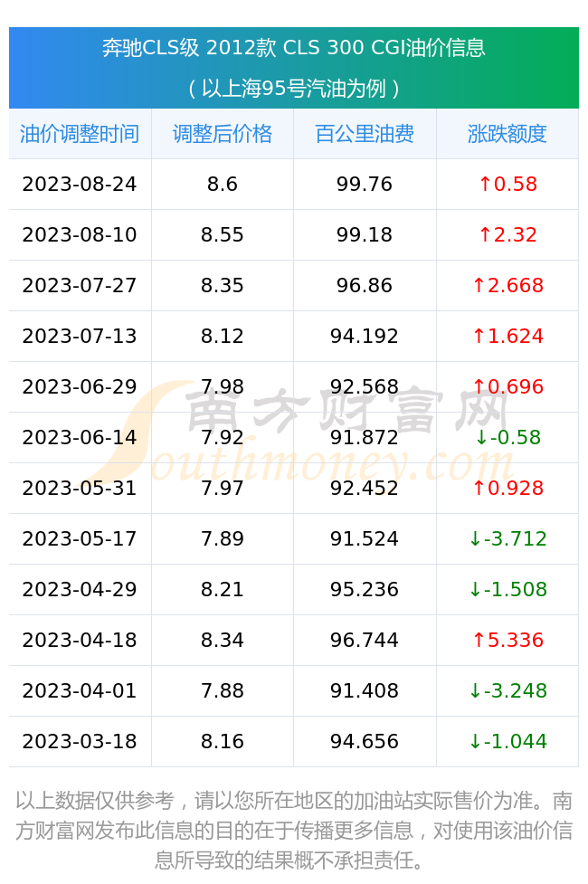The image size is (588, 884).
Task: Click the disclaimer paragraph starting 以上数据仅供参考
Action: click(x=294, y=831)
